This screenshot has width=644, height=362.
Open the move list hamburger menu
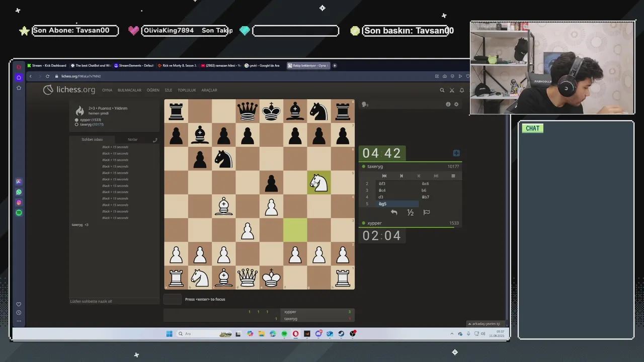453,175
